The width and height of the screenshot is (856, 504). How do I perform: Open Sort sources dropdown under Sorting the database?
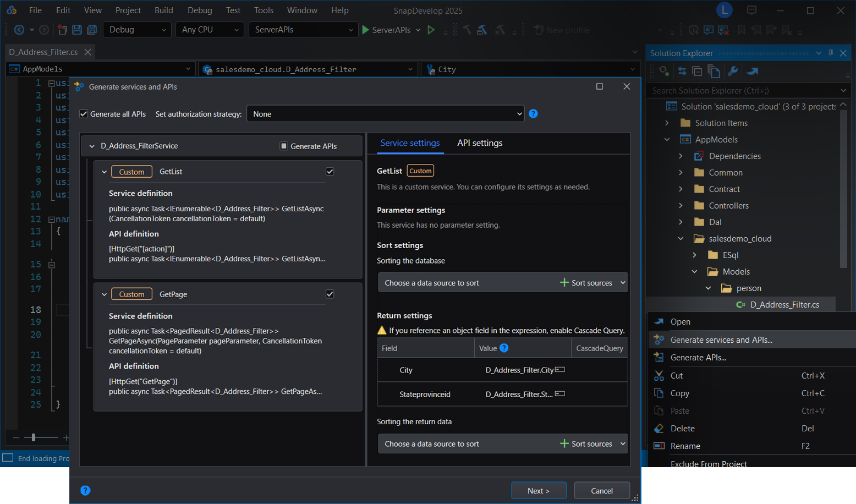pyautogui.click(x=623, y=283)
